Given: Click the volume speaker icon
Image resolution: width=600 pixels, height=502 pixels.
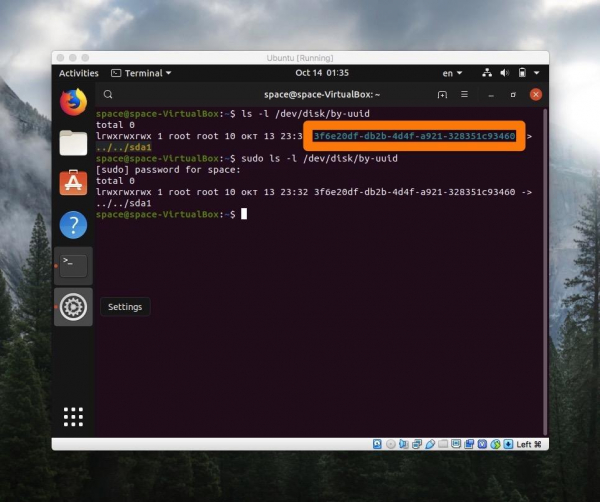Looking at the screenshot, I should 505,73.
